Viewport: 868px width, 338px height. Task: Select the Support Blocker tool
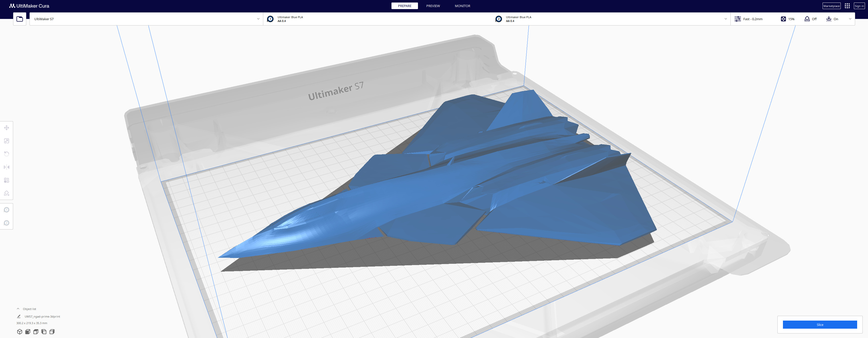click(x=6, y=193)
